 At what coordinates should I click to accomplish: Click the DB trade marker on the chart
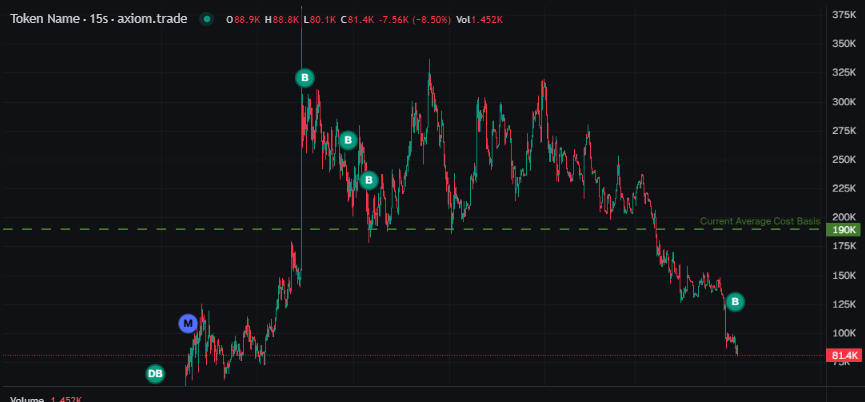155,374
